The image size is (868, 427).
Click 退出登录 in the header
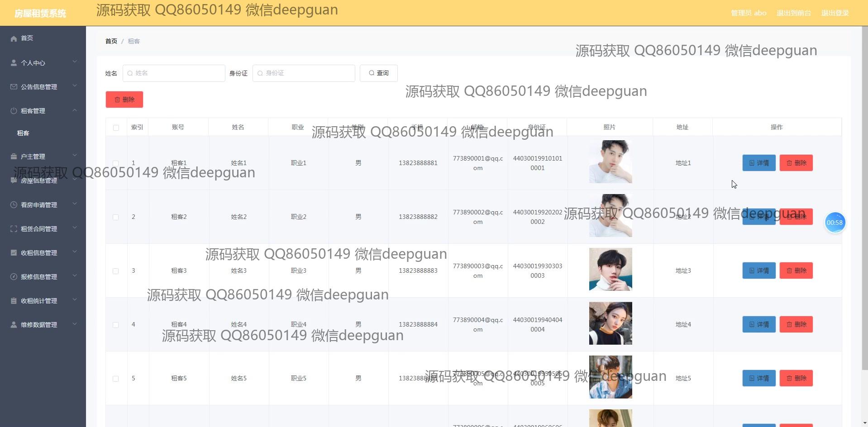tap(835, 13)
